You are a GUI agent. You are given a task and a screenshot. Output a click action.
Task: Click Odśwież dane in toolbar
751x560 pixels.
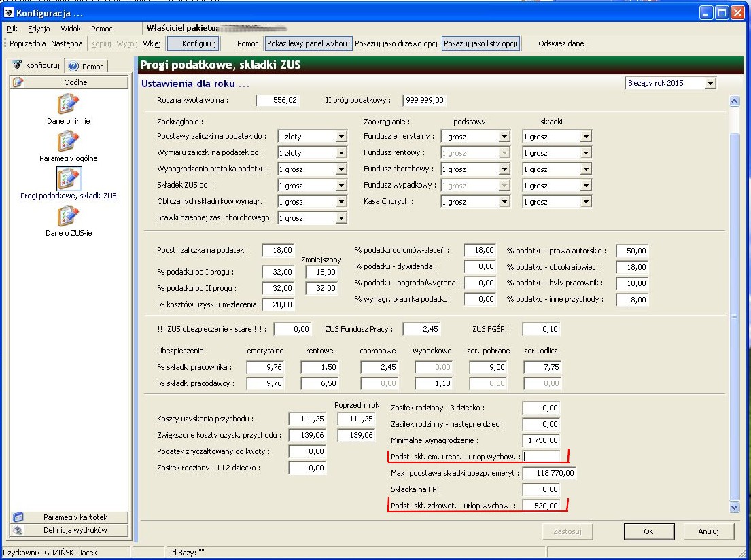561,43
